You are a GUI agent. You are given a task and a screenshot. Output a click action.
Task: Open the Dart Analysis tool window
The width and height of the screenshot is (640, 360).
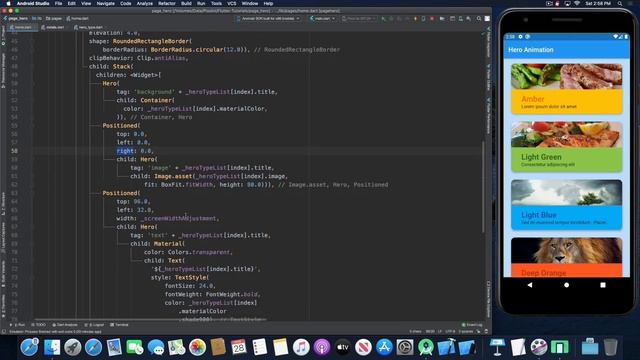click(65, 325)
